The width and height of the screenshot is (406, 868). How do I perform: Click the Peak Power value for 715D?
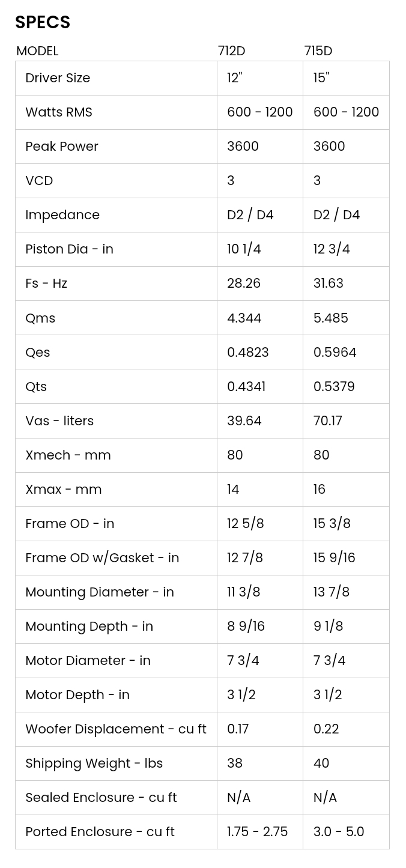coord(329,147)
